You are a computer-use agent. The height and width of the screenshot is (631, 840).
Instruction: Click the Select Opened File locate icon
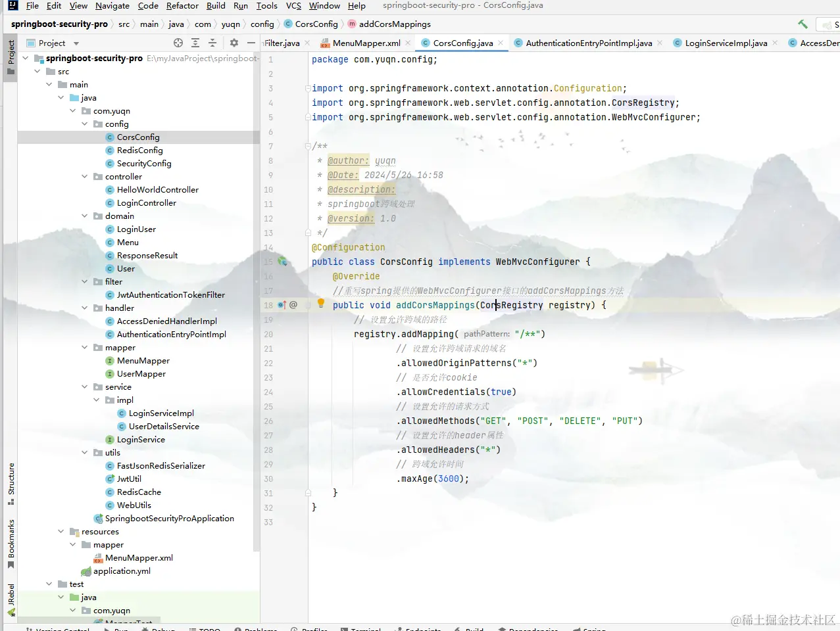(x=178, y=43)
